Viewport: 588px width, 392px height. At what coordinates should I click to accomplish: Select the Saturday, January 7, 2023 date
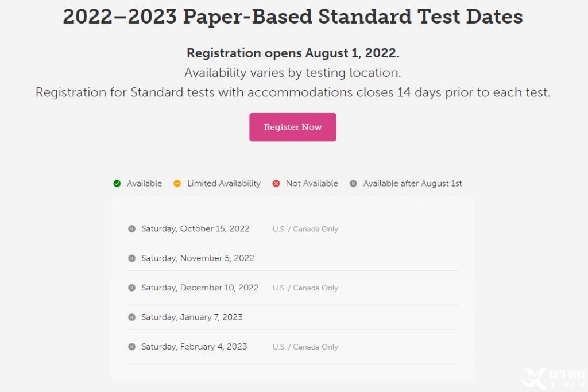pyautogui.click(x=192, y=317)
